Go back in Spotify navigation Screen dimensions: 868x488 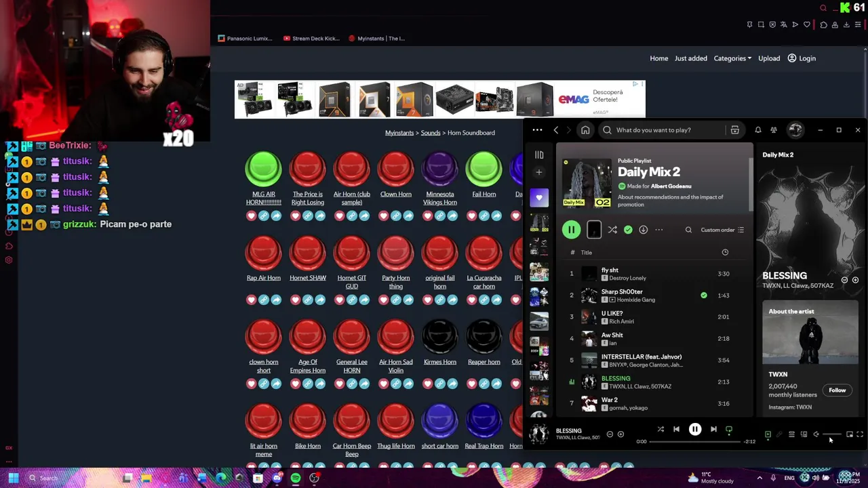(x=556, y=130)
